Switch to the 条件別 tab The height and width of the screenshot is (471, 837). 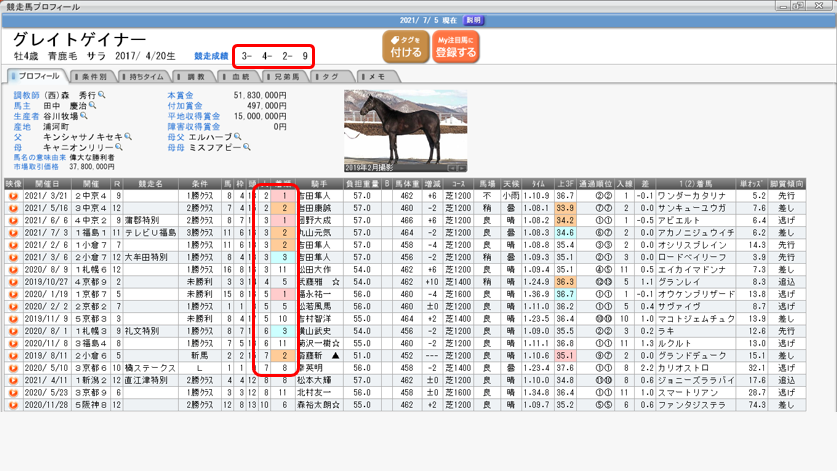pos(93,76)
